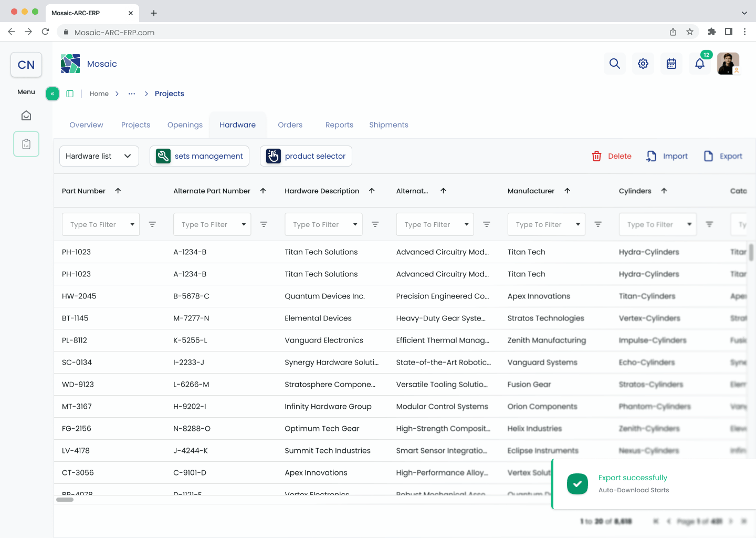Open Part Number Type To Filter dropdown
This screenshot has height=538, width=756.
pyautogui.click(x=101, y=224)
